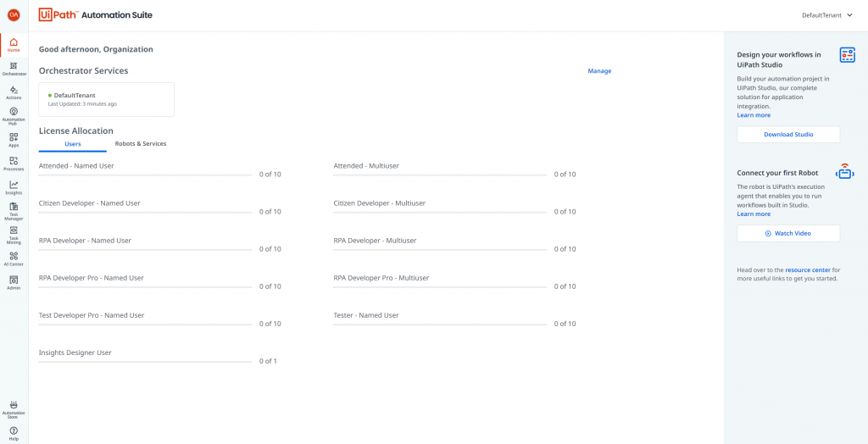Click Citizen Developer - Named User label

(x=90, y=203)
